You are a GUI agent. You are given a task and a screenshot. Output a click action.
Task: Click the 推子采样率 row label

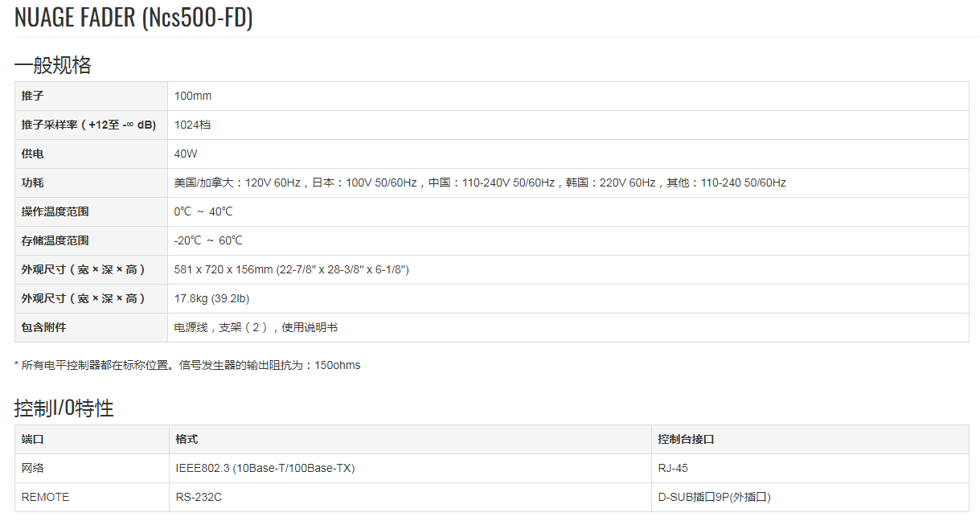coord(88,125)
